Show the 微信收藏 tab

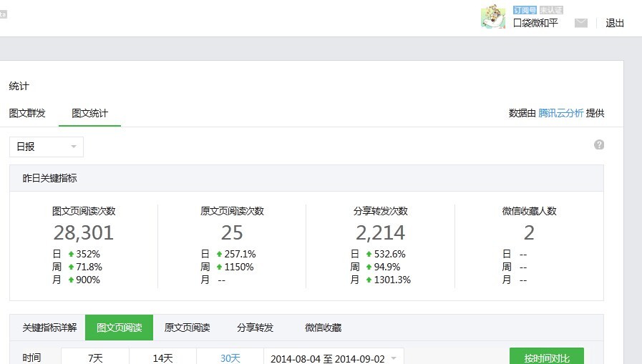(323, 328)
